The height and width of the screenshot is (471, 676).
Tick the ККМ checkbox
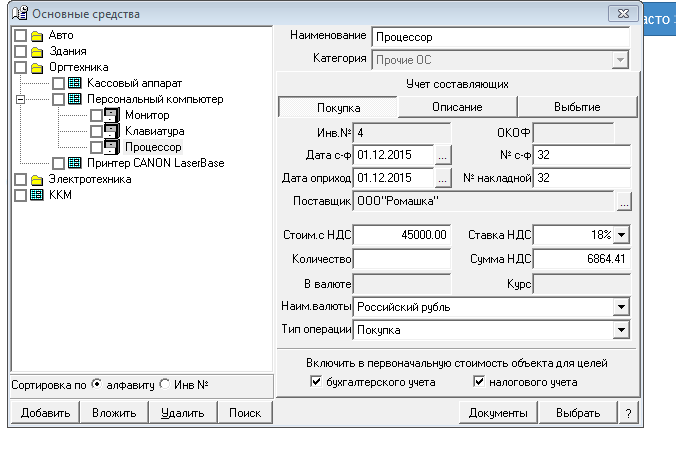coord(20,195)
